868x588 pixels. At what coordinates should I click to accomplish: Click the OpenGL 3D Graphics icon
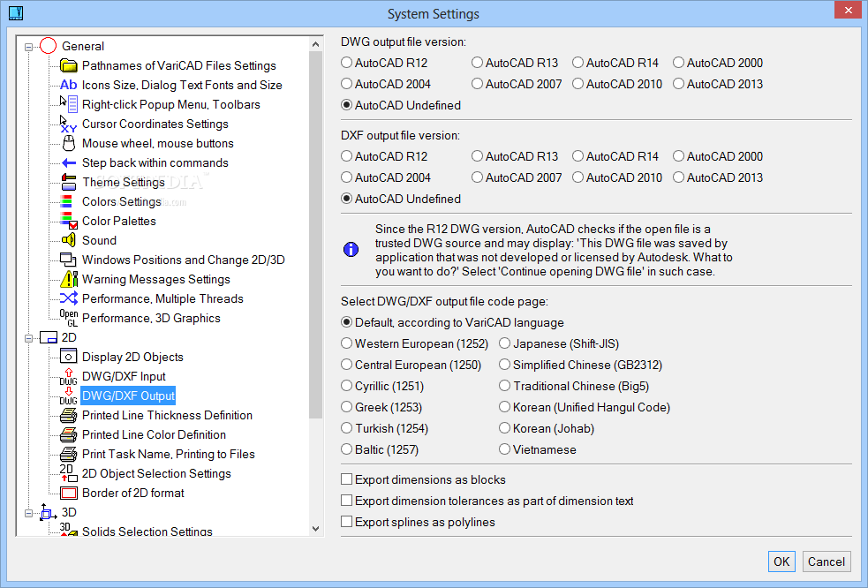click(x=69, y=318)
